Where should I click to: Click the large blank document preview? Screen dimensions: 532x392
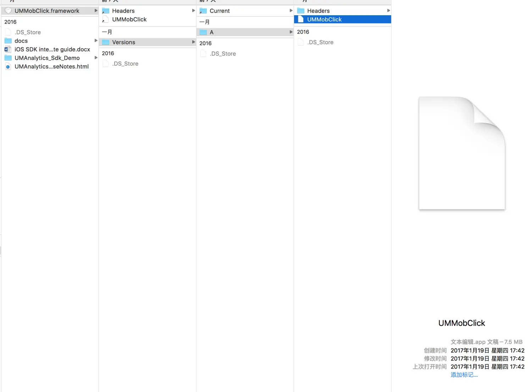click(x=462, y=153)
